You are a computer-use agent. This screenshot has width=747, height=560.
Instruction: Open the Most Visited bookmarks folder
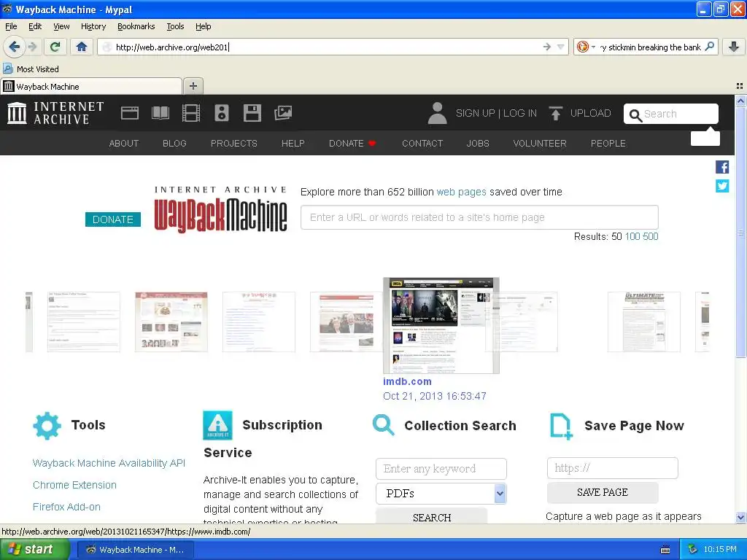(31, 69)
